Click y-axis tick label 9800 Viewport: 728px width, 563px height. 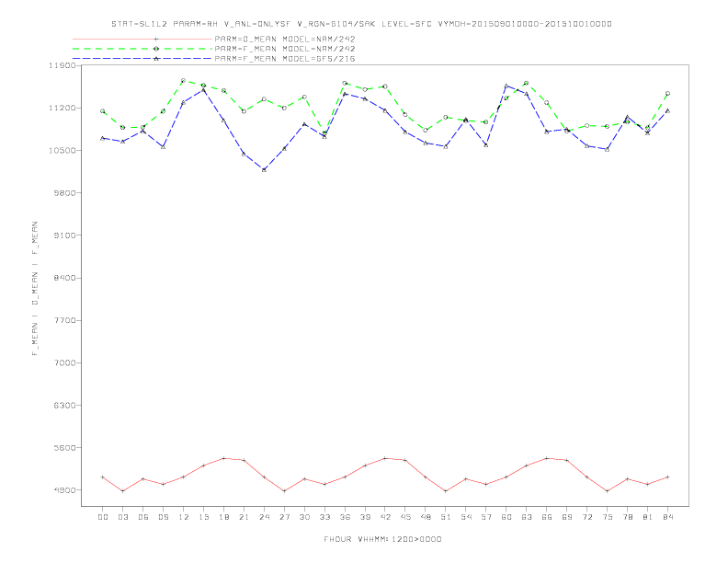pos(64,193)
